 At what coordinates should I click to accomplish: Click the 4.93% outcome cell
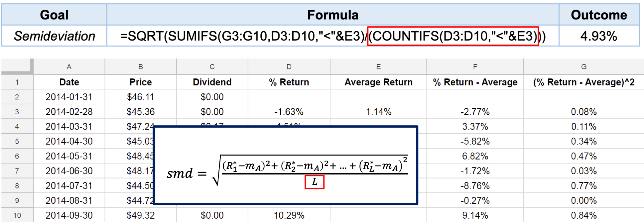coord(598,36)
